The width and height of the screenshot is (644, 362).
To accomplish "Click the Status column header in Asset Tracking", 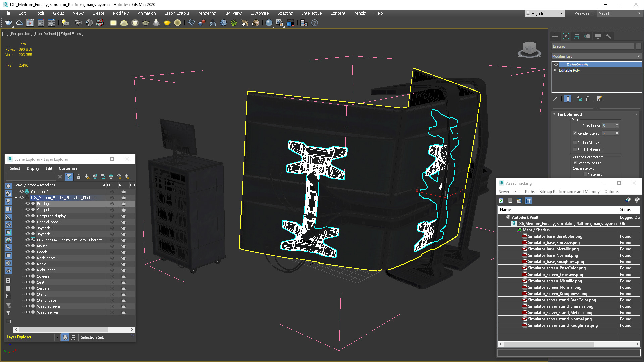I will click(x=629, y=210).
